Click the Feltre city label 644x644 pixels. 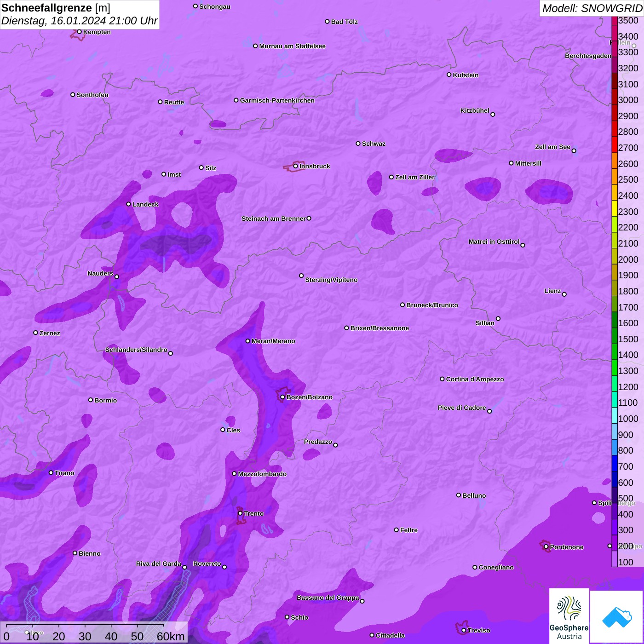pos(409,530)
